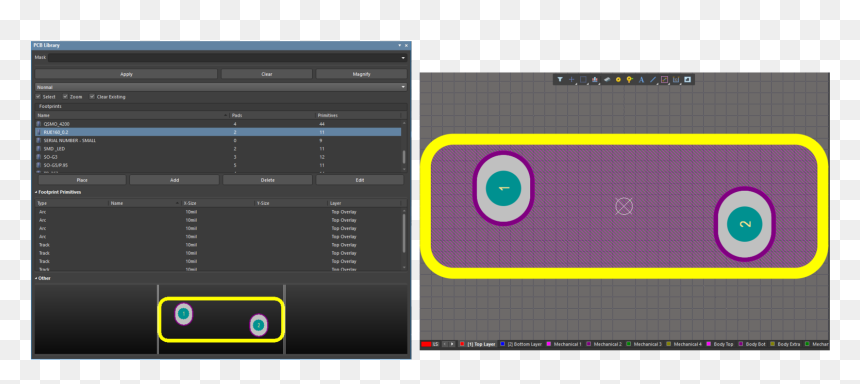The height and width of the screenshot is (384, 860).
Task: Click the Add footprint button
Action: [x=174, y=180]
